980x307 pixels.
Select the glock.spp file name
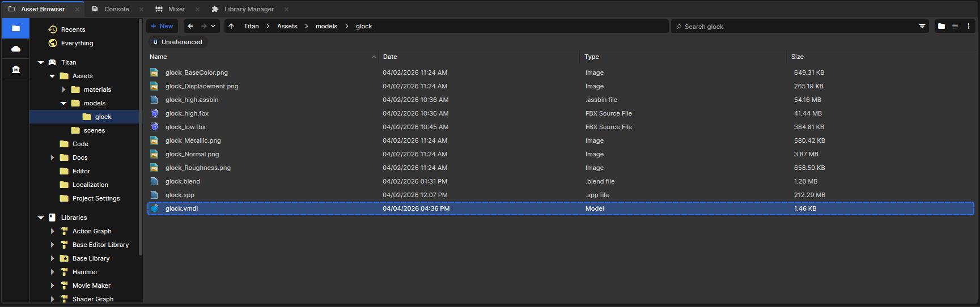click(180, 195)
